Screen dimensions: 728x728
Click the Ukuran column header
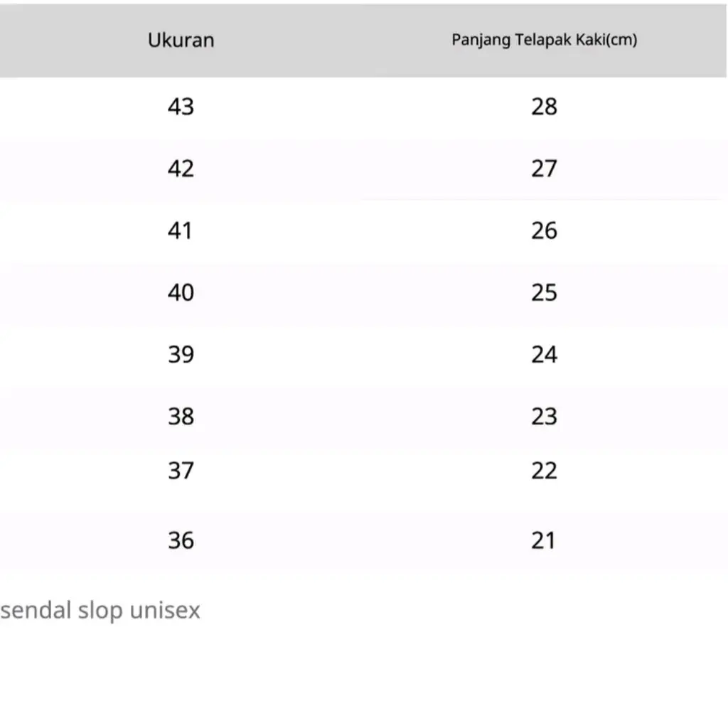(x=181, y=40)
